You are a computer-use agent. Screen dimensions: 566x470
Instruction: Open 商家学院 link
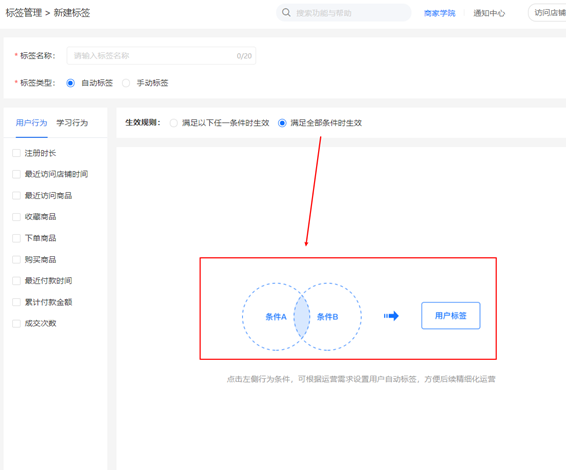440,13
